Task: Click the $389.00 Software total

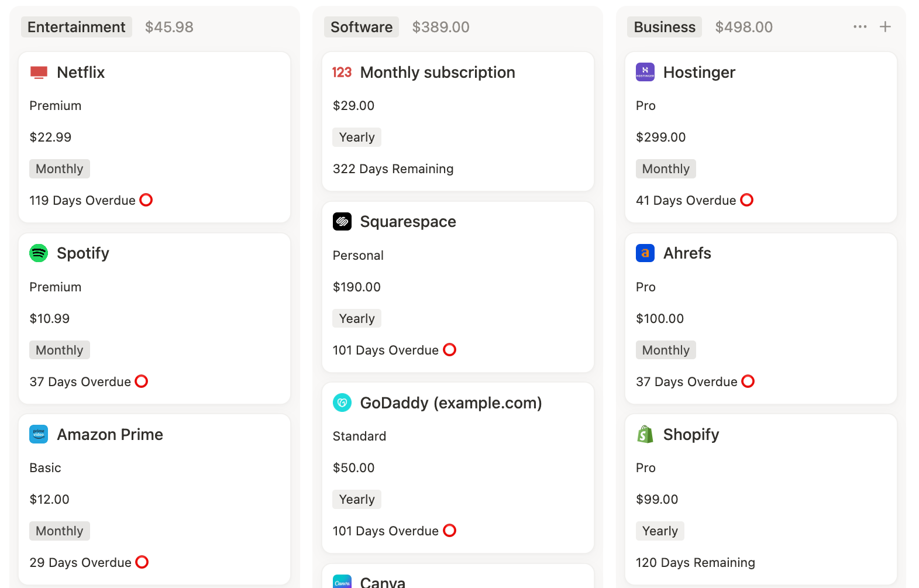Action: [441, 27]
